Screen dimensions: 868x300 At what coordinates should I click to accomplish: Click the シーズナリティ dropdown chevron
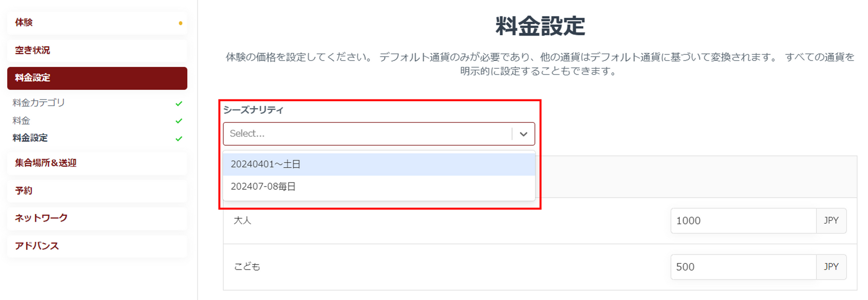point(524,134)
